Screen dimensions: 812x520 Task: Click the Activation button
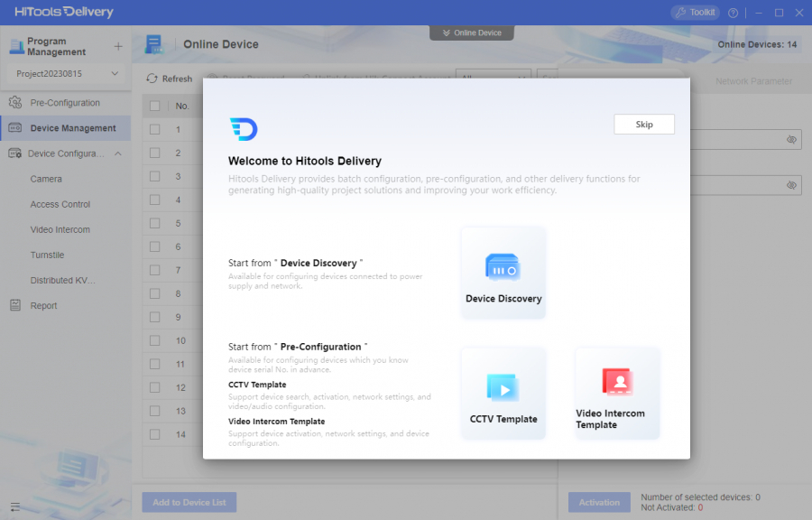(599, 502)
